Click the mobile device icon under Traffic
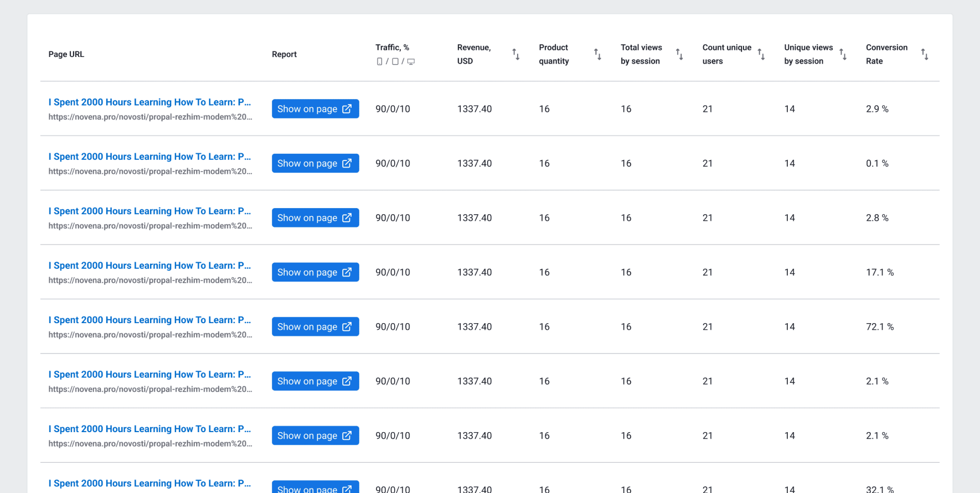 (x=379, y=61)
